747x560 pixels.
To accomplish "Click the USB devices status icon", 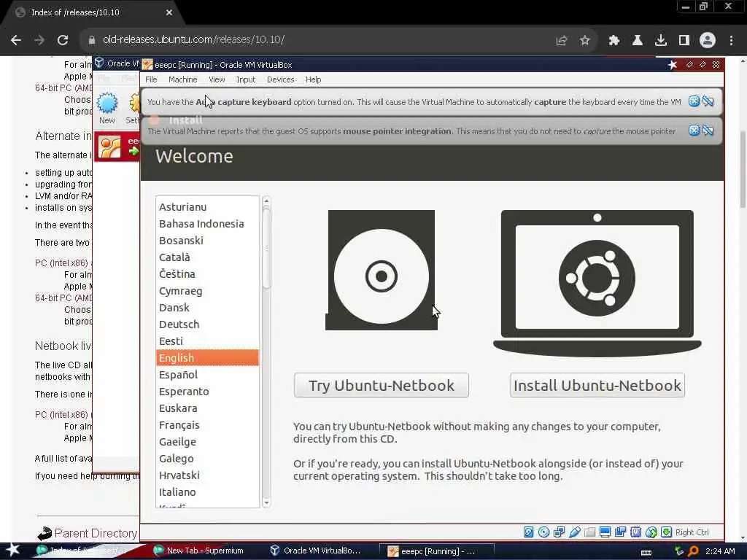I will point(575,532).
